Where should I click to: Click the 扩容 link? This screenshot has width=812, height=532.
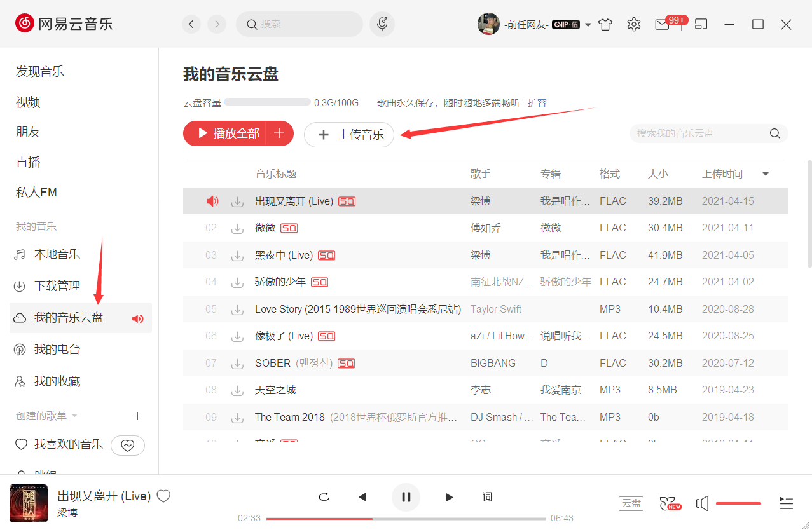(537, 102)
